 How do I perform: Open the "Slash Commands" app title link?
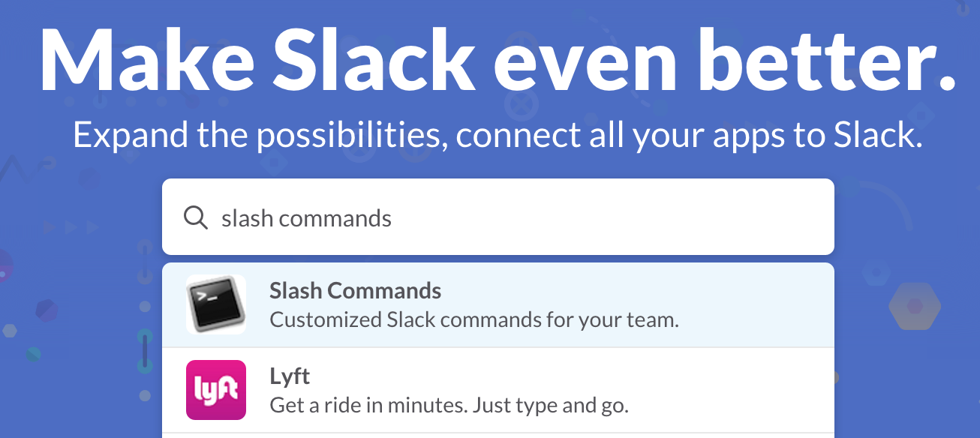355,291
